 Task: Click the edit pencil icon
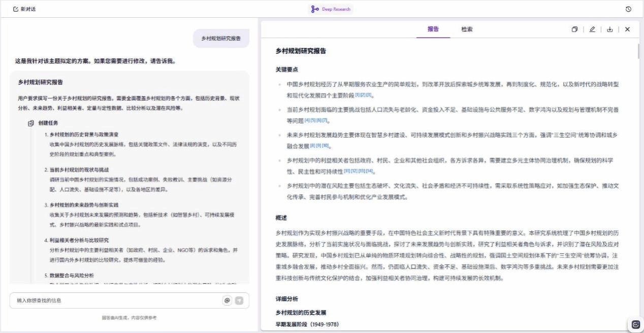tap(592, 29)
